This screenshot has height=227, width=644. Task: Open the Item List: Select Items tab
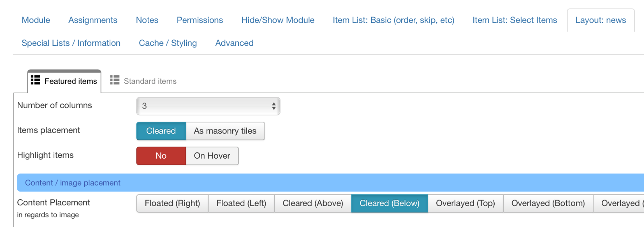coord(515,20)
